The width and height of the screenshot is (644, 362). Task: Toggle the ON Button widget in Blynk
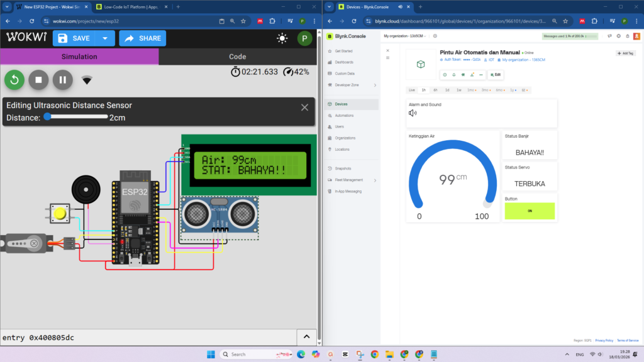[530, 211]
